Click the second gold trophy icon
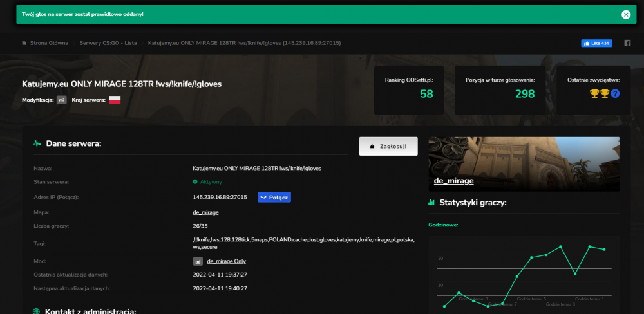Viewport: 644px width, 314px height. pyautogui.click(x=605, y=93)
